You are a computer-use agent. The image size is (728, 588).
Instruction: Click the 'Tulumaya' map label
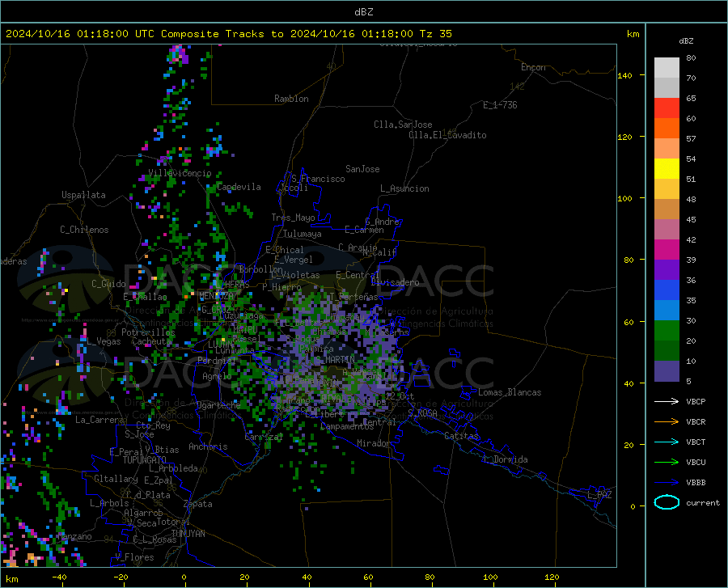point(303,234)
